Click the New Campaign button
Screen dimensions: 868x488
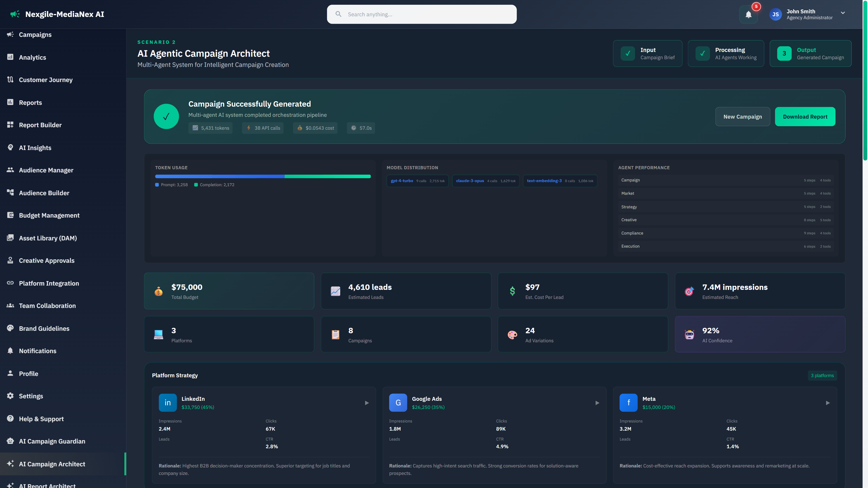743,117
